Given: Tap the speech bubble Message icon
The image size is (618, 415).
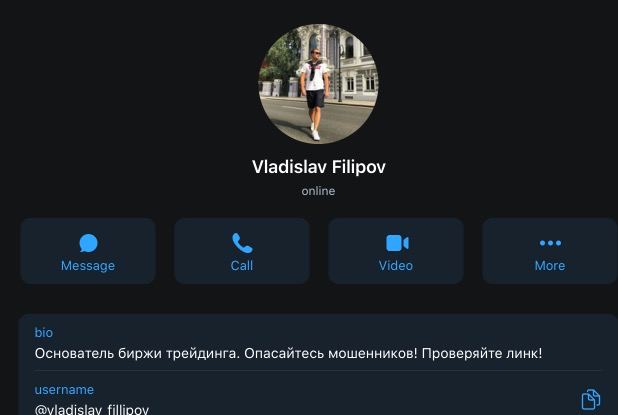Looking at the screenshot, I should pyautogui.click(x=88, y=243).
